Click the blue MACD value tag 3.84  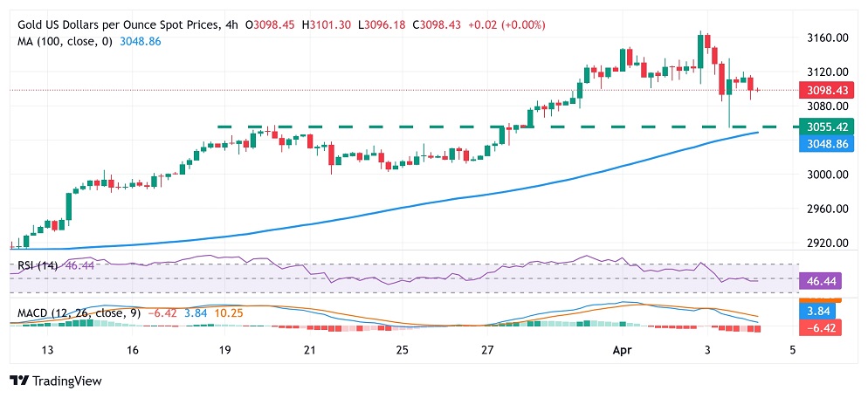point(821,311)
